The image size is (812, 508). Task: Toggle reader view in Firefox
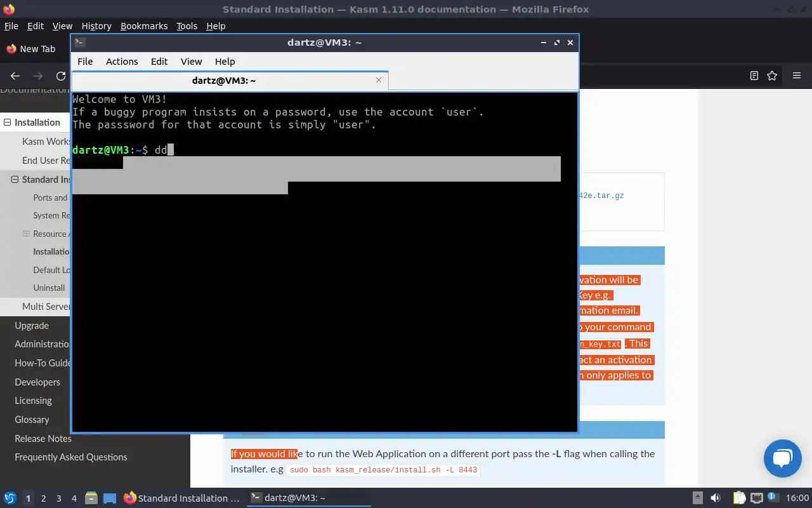point(754,76)
